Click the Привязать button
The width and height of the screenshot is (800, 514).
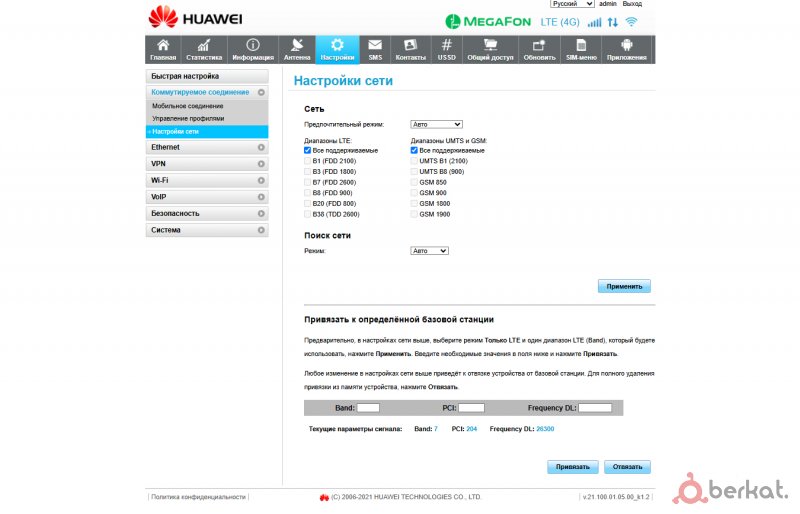pos(574,467)
